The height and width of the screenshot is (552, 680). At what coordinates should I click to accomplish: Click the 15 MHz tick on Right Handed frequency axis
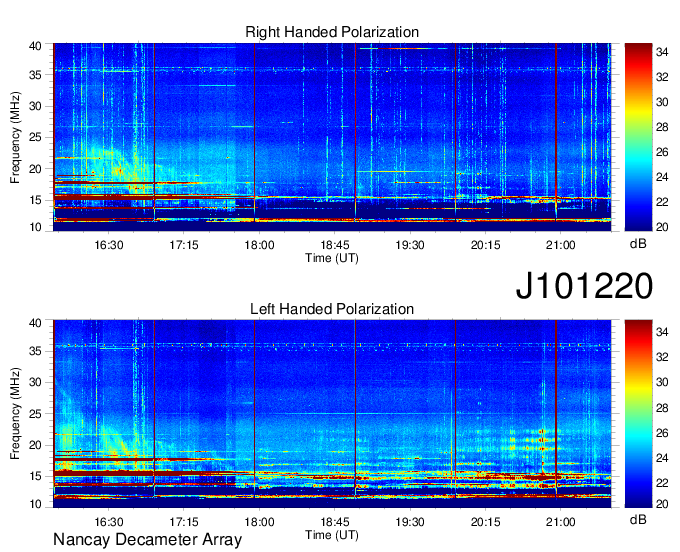point(35,200)
